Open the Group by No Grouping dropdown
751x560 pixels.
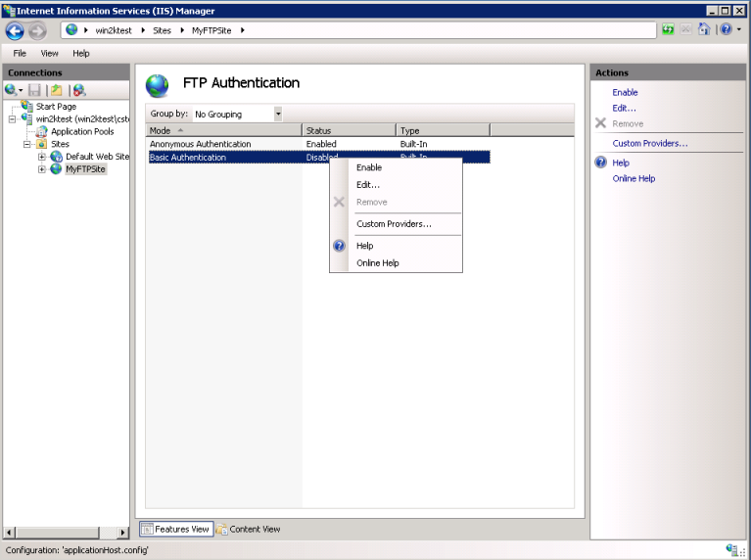278,114
